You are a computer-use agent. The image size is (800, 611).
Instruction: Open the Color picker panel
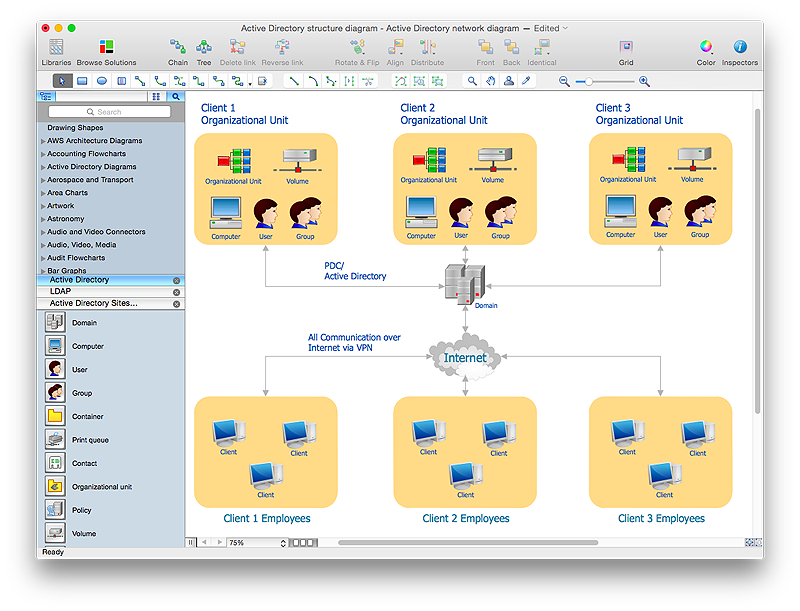[x=706, y=52]
